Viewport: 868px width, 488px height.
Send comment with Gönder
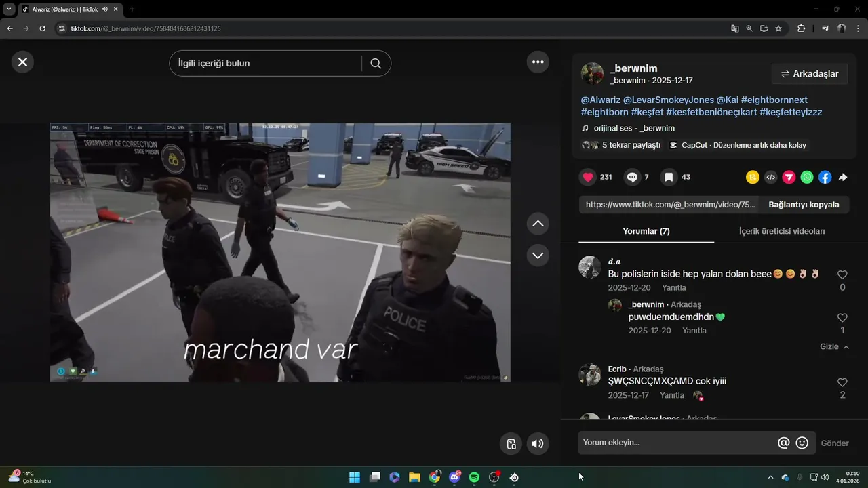[x=835, y=443]
